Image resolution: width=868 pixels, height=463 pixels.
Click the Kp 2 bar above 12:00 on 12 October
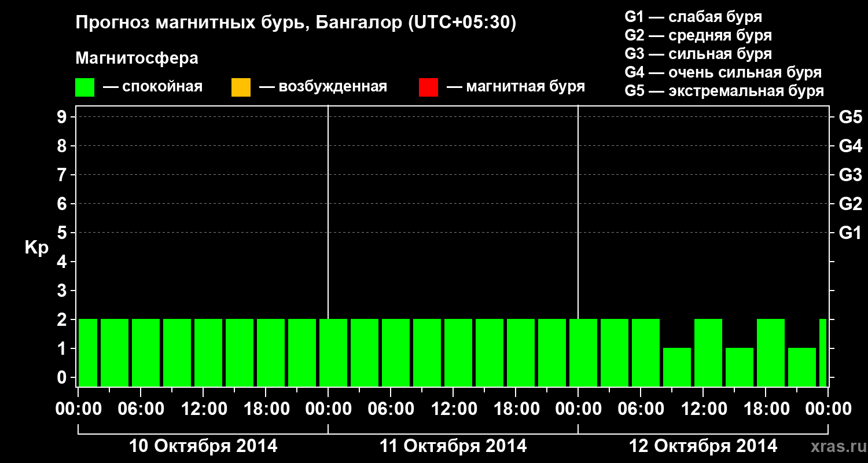tap(708, 352)
